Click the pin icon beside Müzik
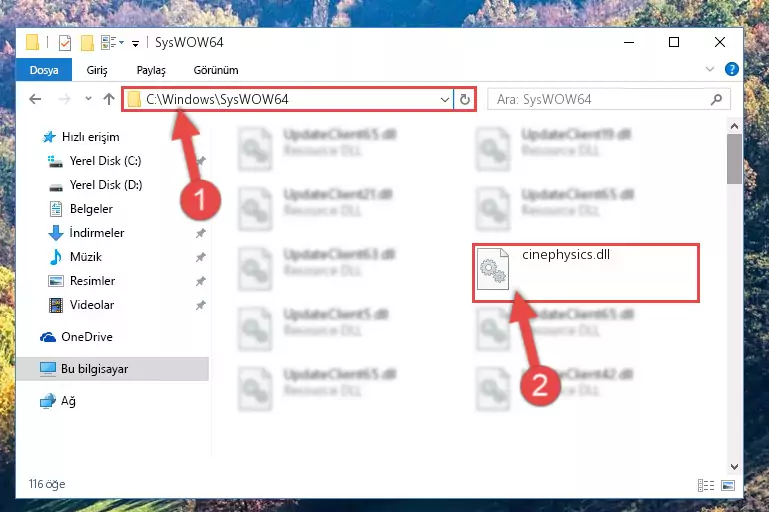This screenshot has height=512, width=769. point(201,257)
